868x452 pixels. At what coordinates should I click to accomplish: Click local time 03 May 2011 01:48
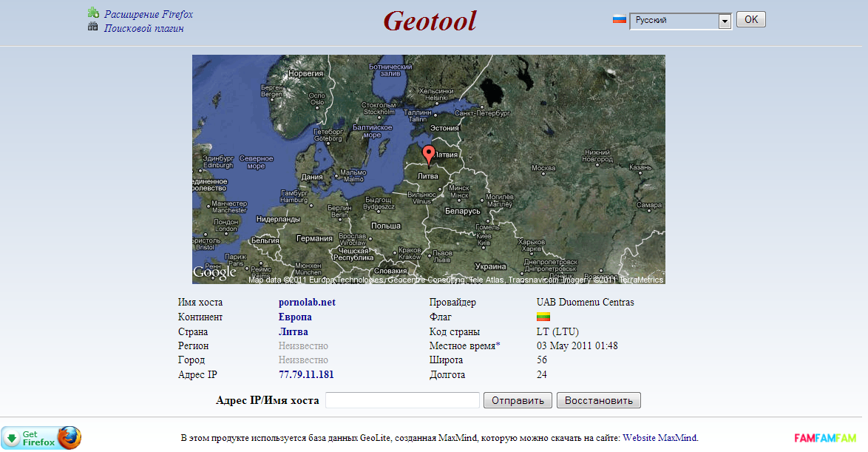[x=577, y=345]
